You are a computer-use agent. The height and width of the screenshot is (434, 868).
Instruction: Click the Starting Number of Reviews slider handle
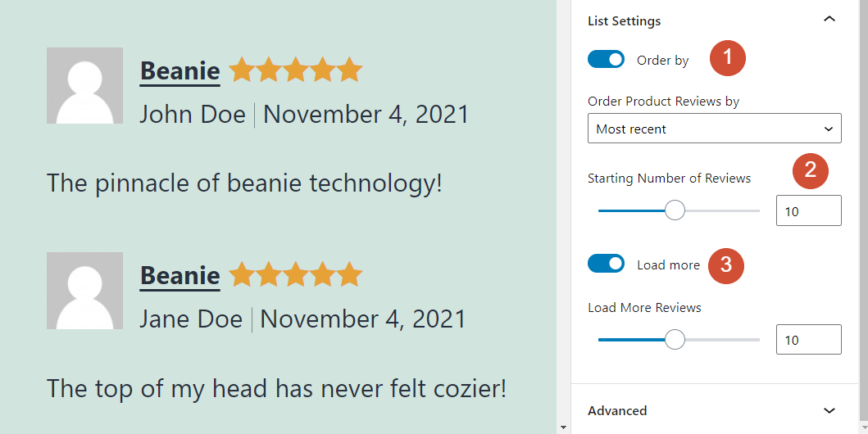pyautogui.click(x=675, y=210)
